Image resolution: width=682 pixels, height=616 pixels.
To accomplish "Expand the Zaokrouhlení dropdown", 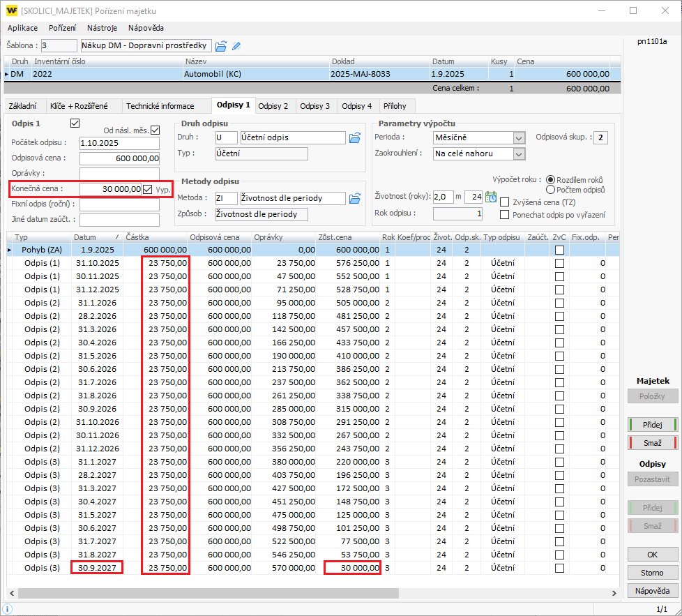I will [x=519, y=153].
